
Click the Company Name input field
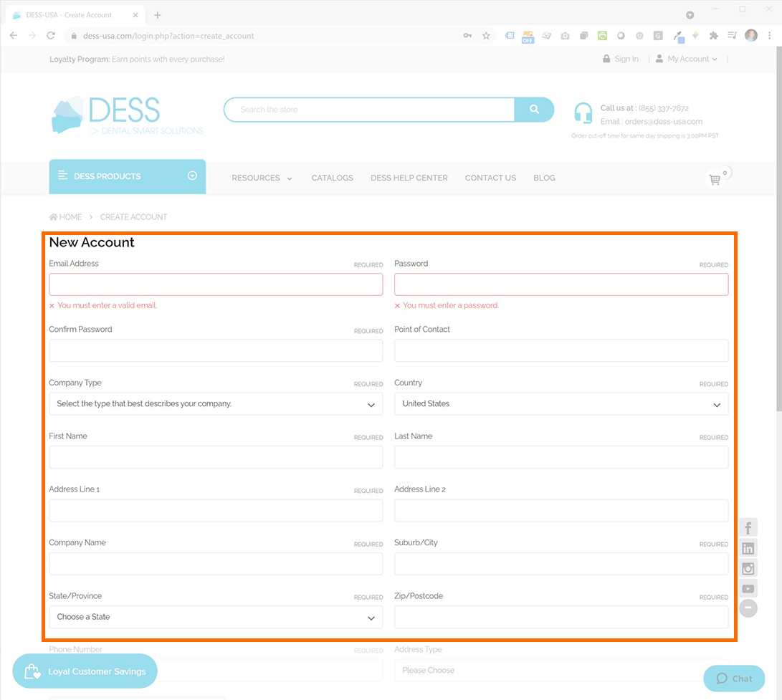216,564
